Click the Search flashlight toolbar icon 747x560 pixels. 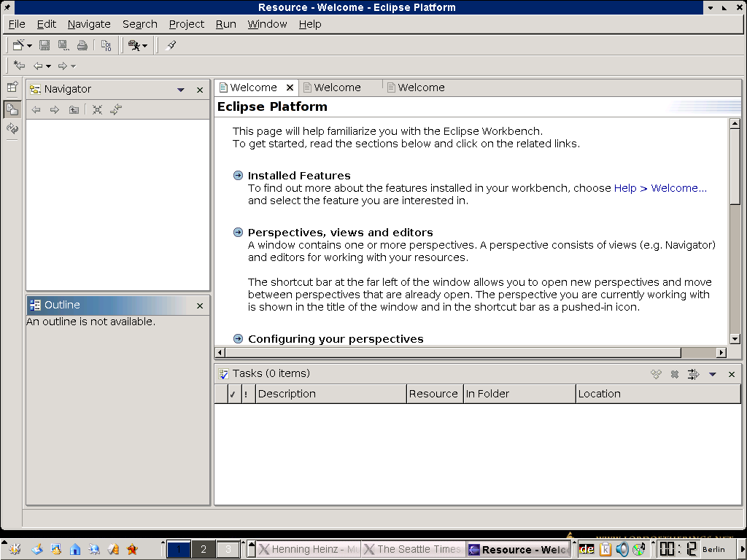[171, 45]
